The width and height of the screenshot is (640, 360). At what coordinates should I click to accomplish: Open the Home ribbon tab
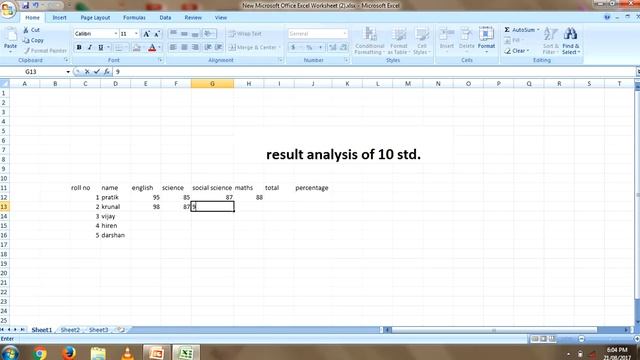click(32, 18)
